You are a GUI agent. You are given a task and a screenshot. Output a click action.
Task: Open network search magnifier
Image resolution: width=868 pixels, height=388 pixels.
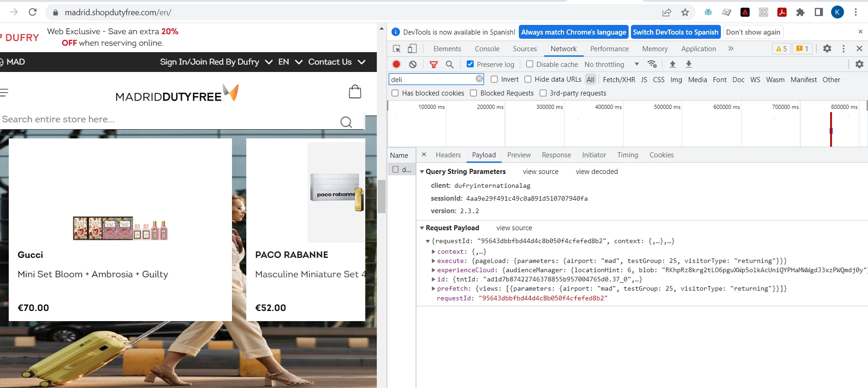(450, 65)
